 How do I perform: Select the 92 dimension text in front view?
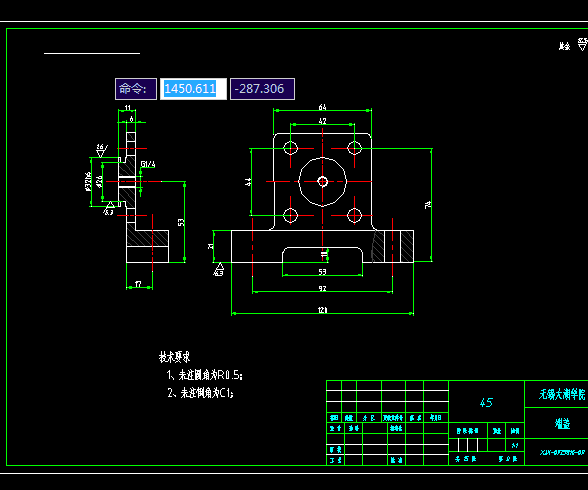[322, 288]
